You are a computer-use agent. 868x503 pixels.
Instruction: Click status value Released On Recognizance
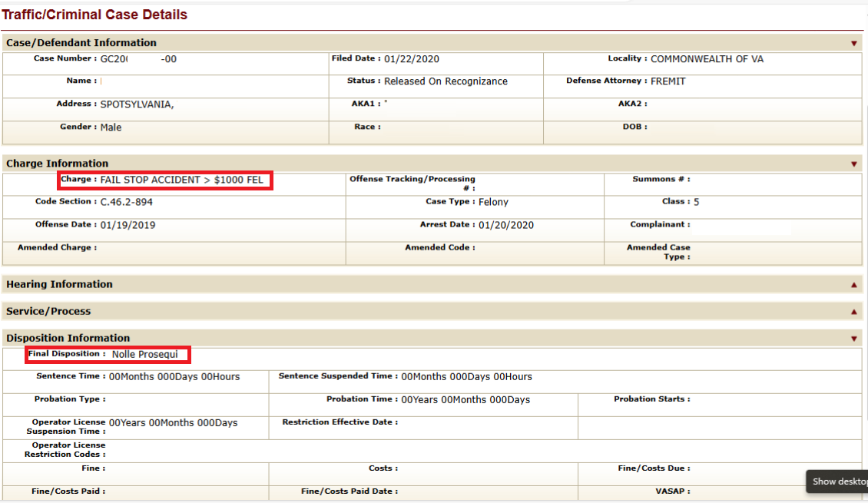(x=446, y=81)
